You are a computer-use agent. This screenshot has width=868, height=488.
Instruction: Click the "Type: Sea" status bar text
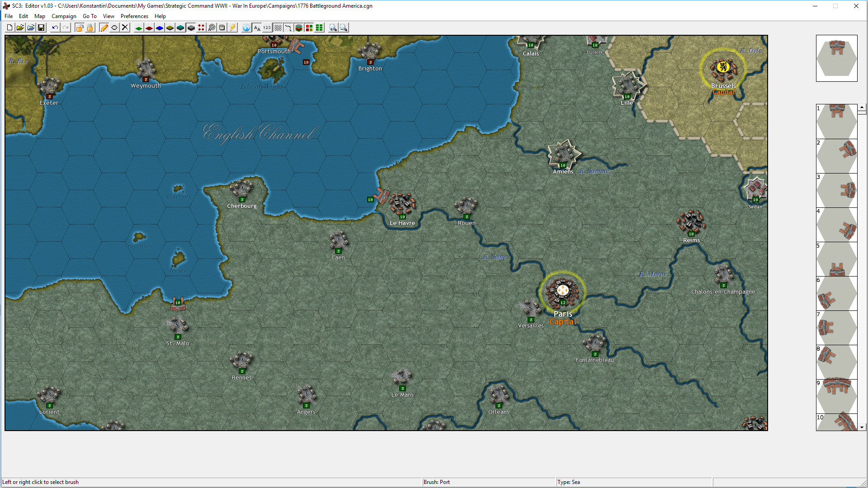[x=569, y=482]
